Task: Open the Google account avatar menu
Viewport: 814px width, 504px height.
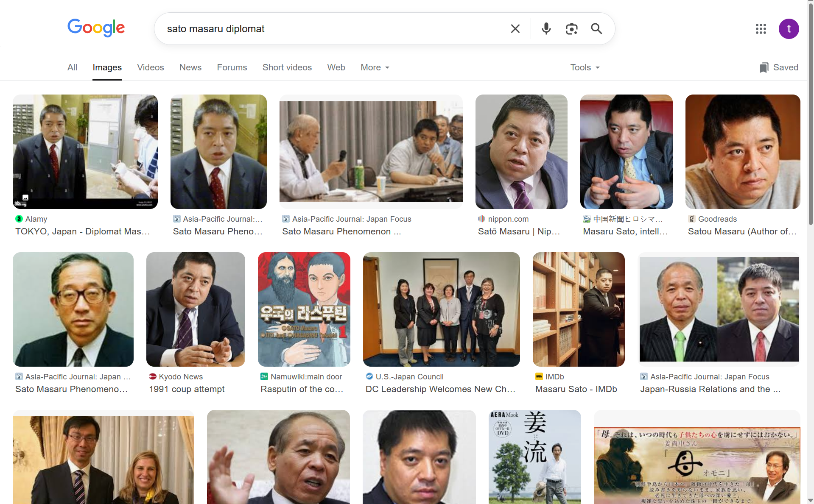Action: tap(789, 29)
